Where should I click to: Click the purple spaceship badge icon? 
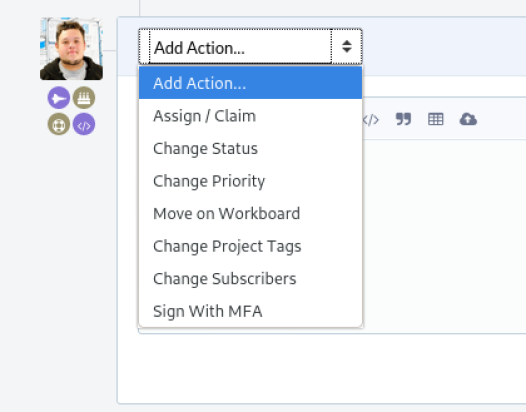(x=59, y=98)
